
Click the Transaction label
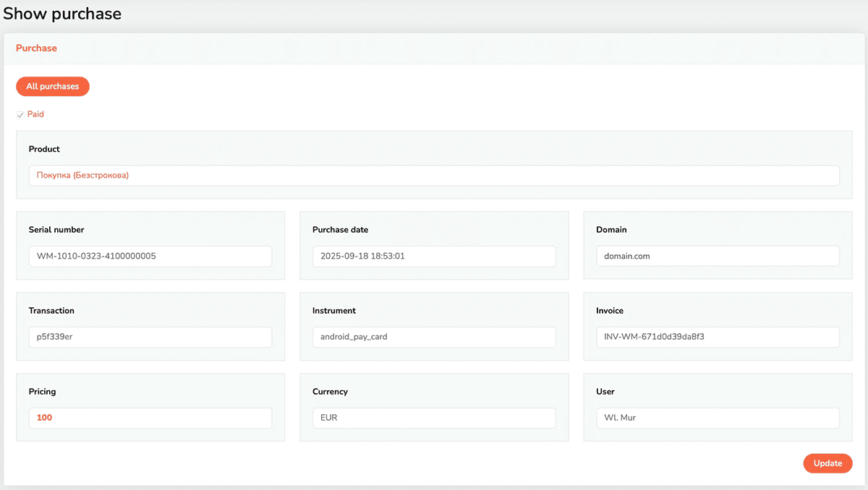pos(51,311)
